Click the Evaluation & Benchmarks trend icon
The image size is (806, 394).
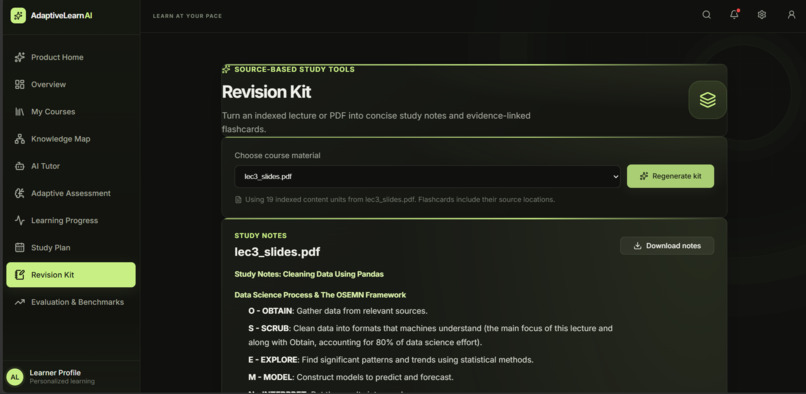tap(20, 302)
